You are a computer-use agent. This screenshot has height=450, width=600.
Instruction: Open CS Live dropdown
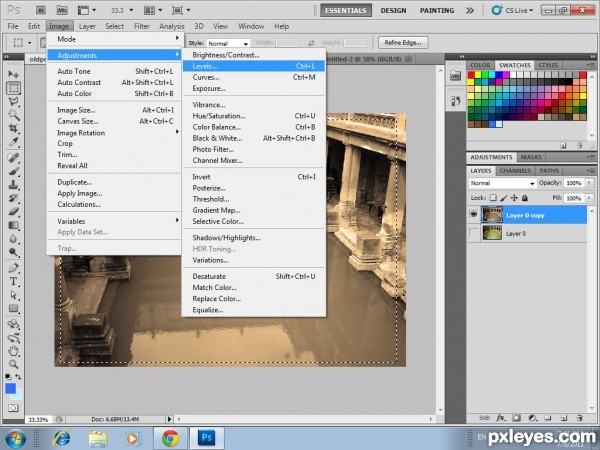513,10
